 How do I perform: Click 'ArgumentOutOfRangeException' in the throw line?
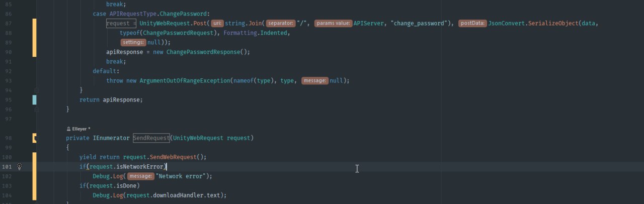pos(184,80)
